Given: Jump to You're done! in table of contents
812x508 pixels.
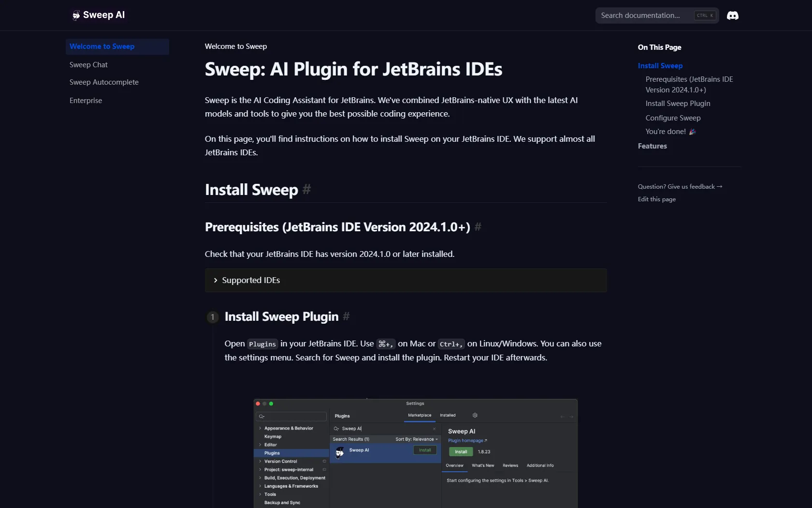Looking at the screenshot, I should click(x=670, y=132).
